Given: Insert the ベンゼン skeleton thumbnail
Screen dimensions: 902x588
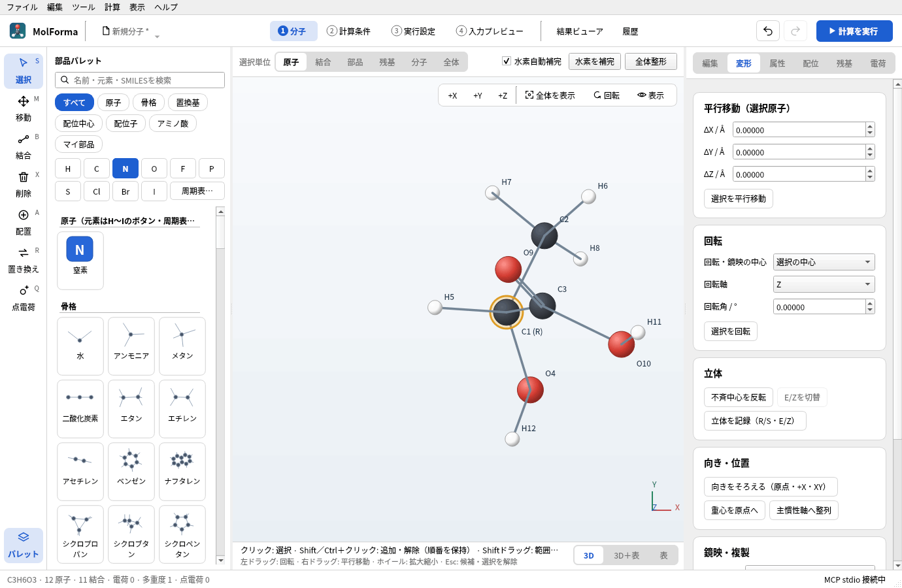Looking at the screenshot, I should [131, 471].
